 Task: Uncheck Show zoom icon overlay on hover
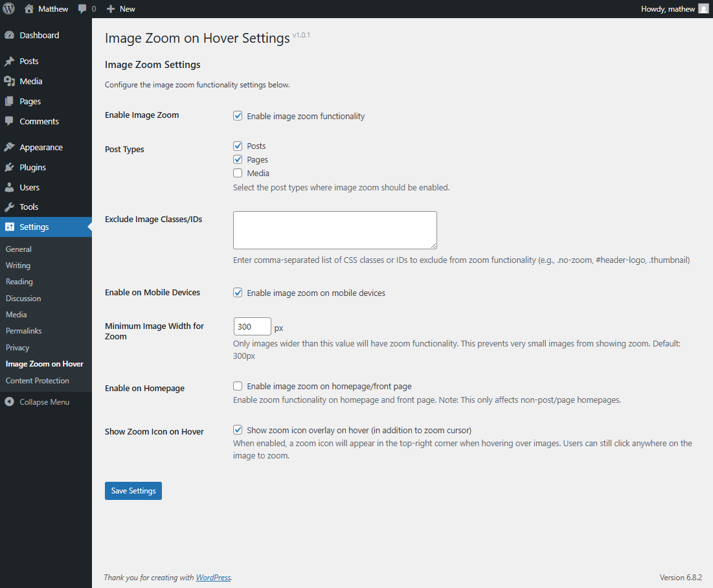tap(238, 430)
